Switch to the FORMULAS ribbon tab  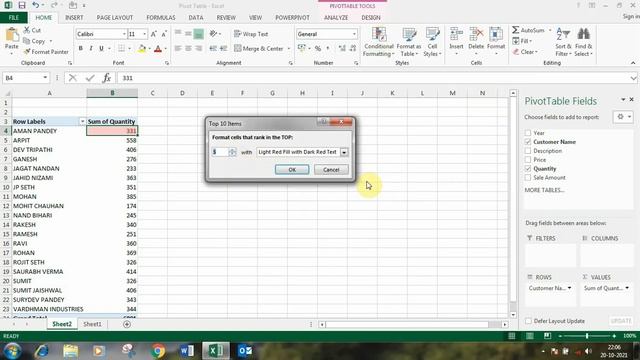161,18
